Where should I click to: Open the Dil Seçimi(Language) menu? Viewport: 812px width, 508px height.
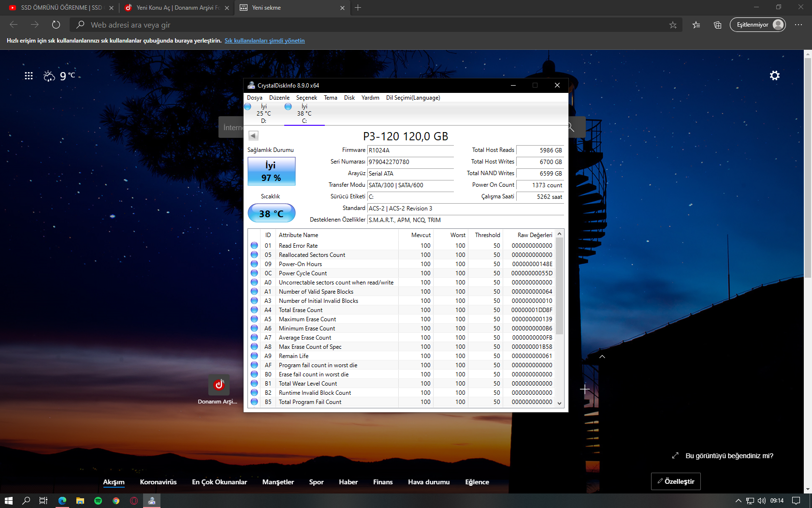point(413,98)
